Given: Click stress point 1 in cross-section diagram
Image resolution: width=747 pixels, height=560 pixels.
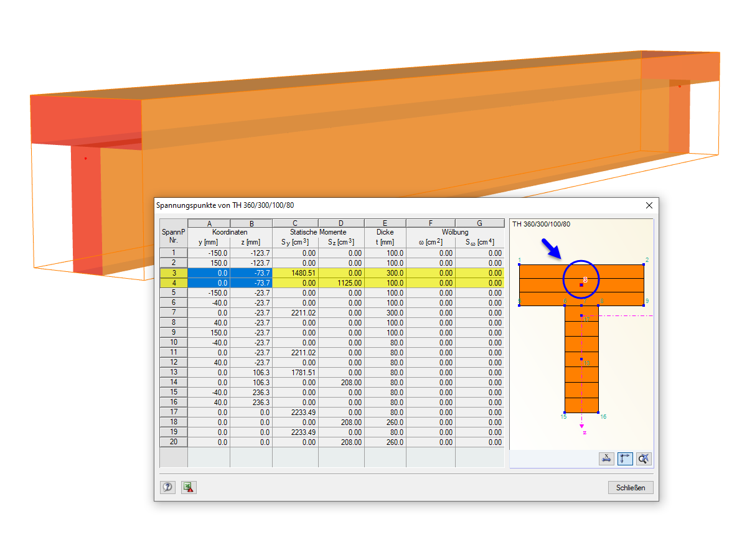Looking at the screenshot, I should pos(519,264).
